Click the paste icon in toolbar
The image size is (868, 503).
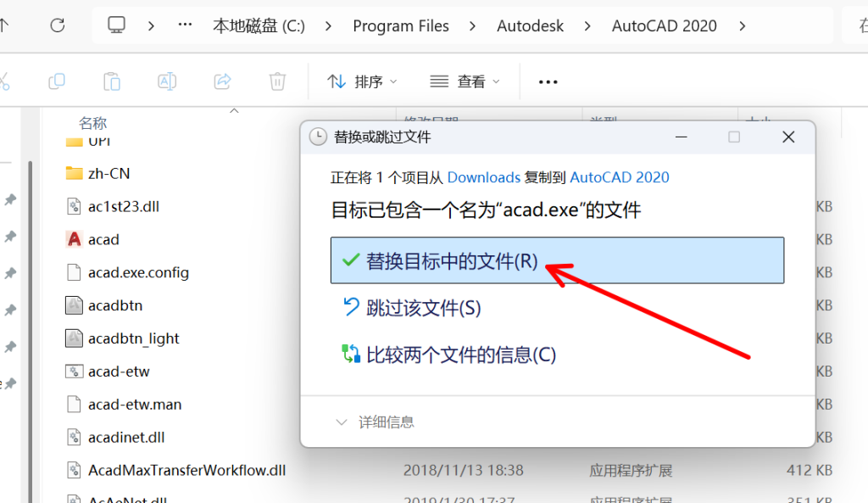pyautogui.click(x=112, y=81)
